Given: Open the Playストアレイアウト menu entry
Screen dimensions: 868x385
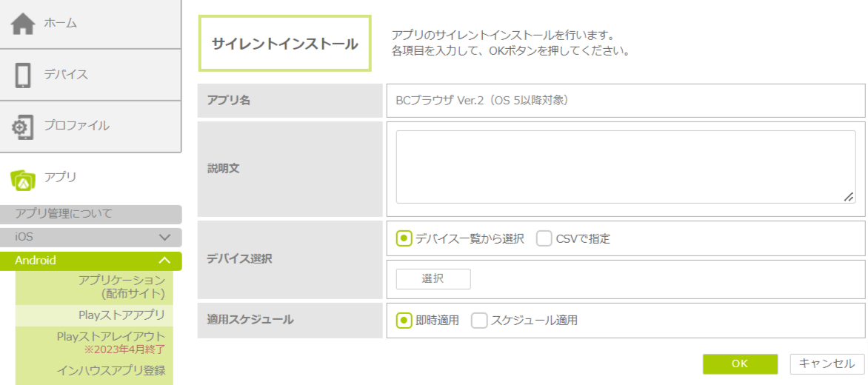Looking at the screenshot, I should (x=111, y=337).
